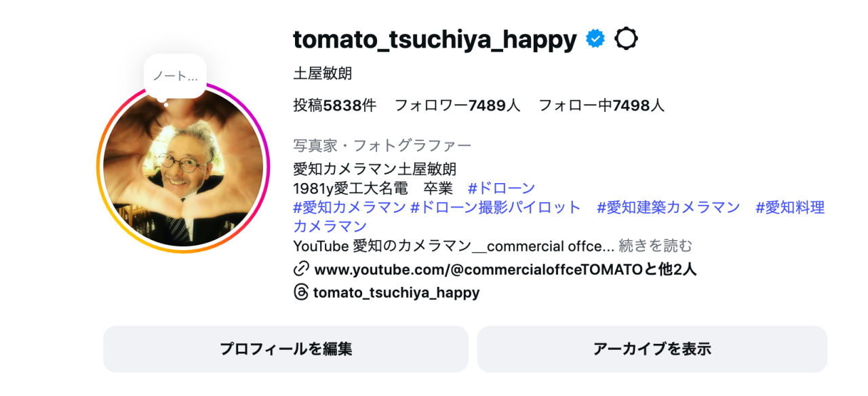Screen dimensions: 868x396
Task: Click アーカイブを表示 button
Action: (652, 349)
